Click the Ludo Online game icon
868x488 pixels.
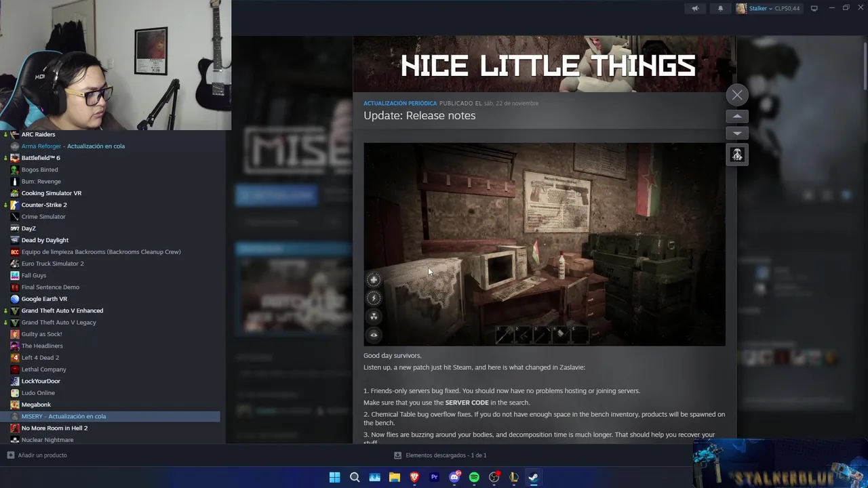(x=15, y=392)
